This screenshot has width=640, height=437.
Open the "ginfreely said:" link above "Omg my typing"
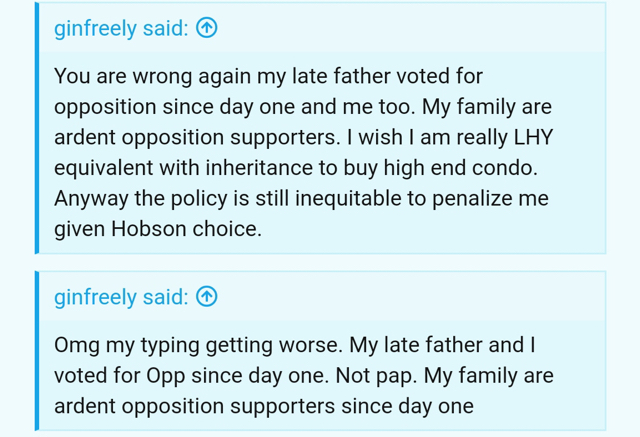(x=121, y=297)
